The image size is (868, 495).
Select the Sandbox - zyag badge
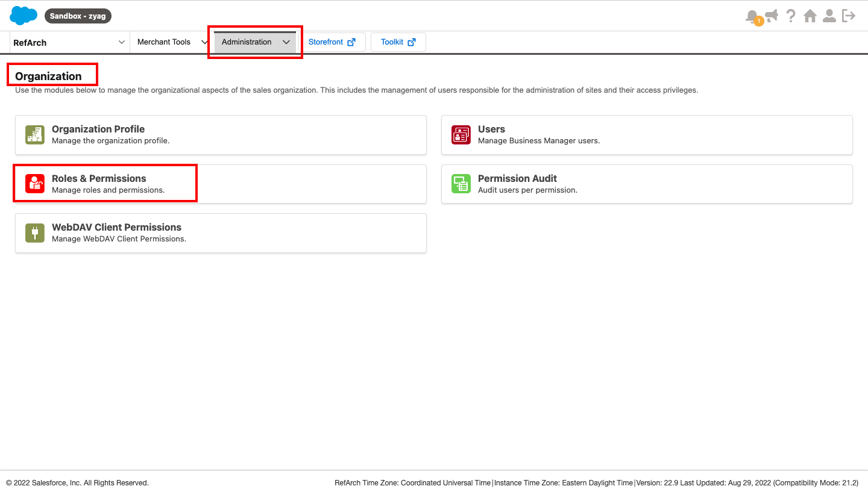click(x=78, y=16)
